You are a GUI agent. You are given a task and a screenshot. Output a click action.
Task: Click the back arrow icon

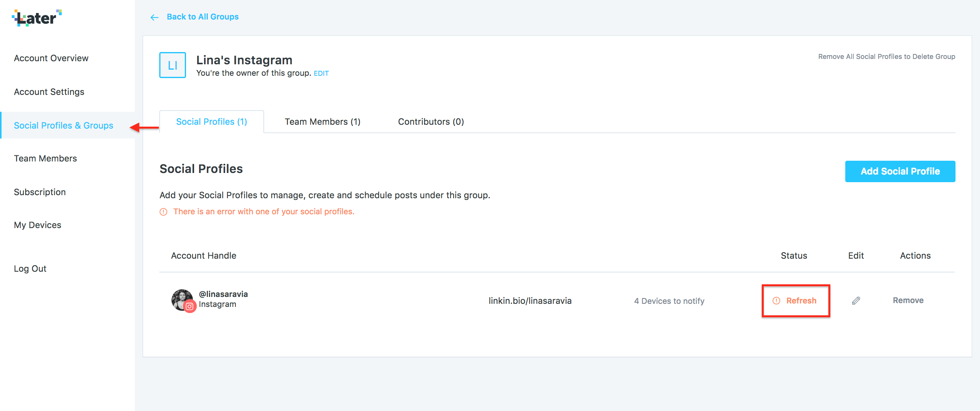(x=155, y=17)
